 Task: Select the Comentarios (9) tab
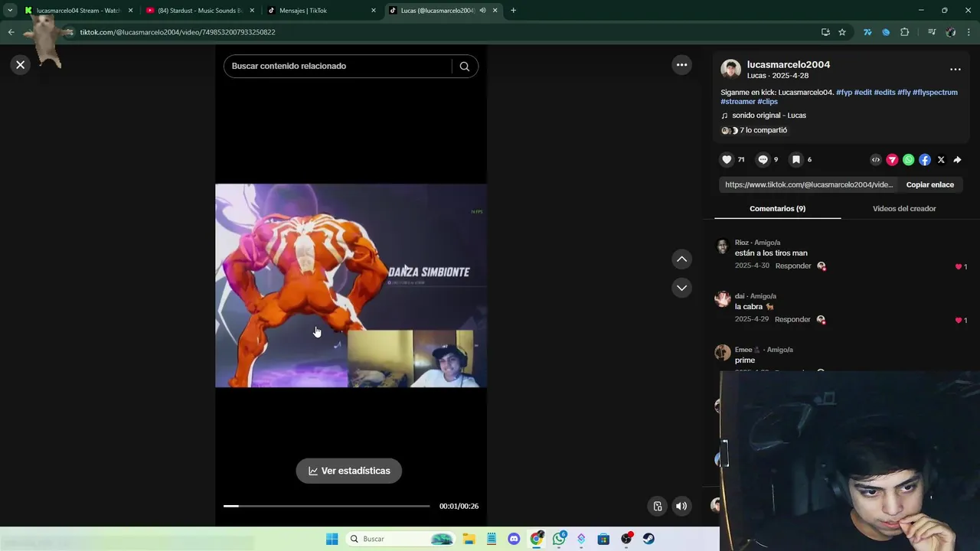pyautogui.click(x=777, y=208)
